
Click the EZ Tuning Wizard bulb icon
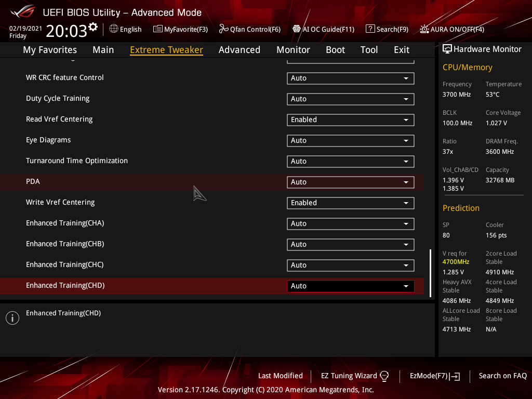point(384,376)
